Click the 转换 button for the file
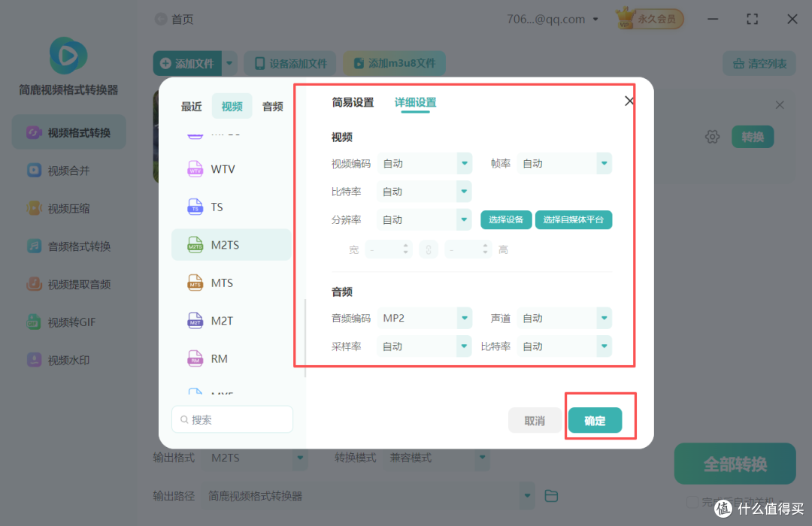 753,137
